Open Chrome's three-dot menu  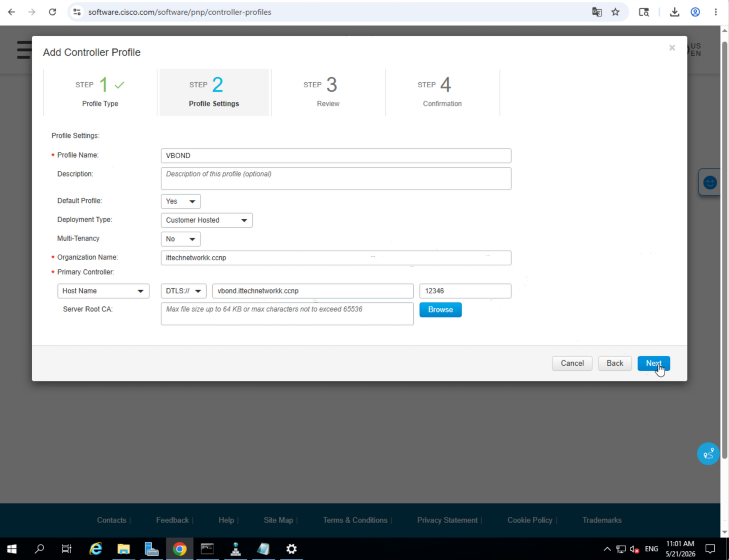(x=716, y=12)
